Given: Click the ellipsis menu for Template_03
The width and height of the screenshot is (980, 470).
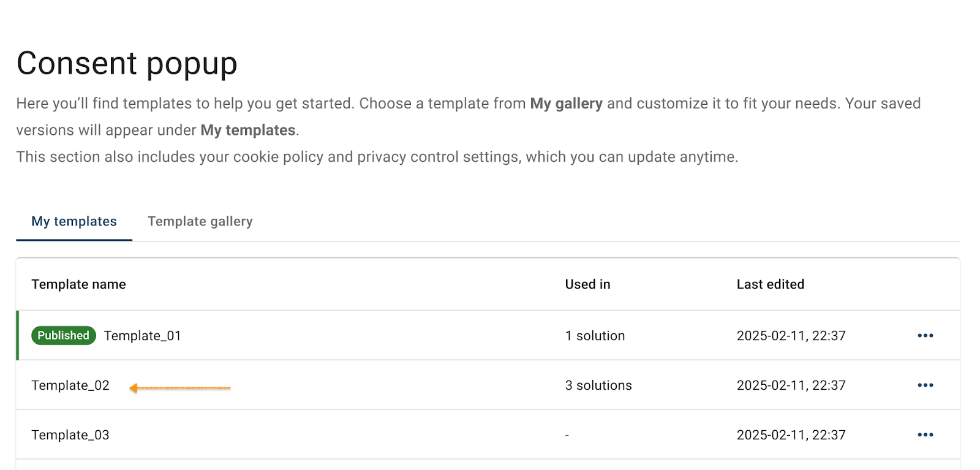Looking at the screenshot, I should 925,434.
